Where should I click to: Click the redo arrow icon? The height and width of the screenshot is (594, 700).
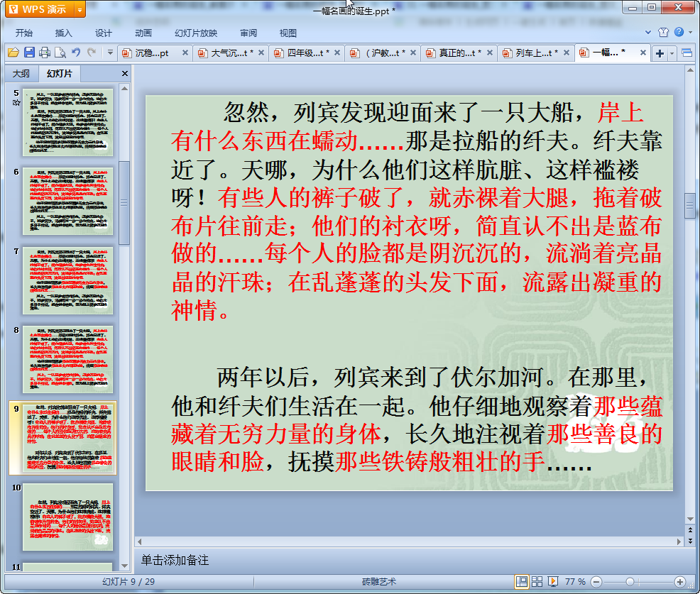92,53
